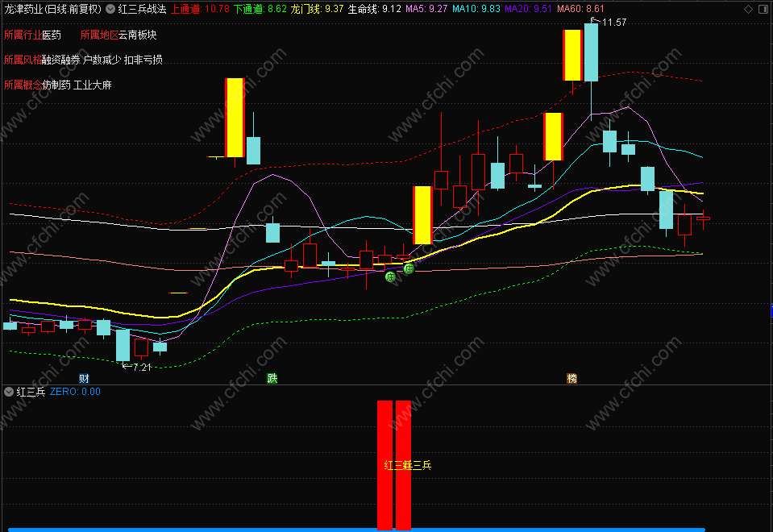Select the MA20: 9.51 label
The image size is (773, 532).
pos(529,9)
